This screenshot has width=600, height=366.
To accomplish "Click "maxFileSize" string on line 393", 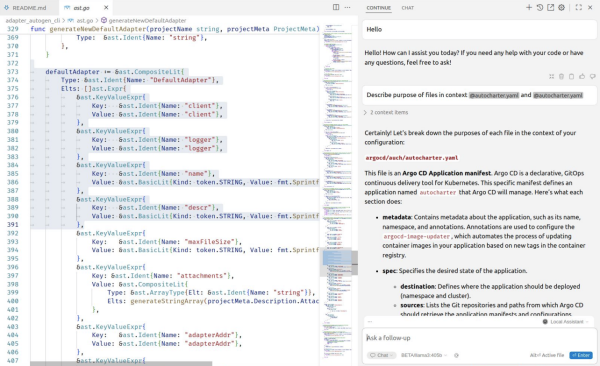I will pos(209,242).
